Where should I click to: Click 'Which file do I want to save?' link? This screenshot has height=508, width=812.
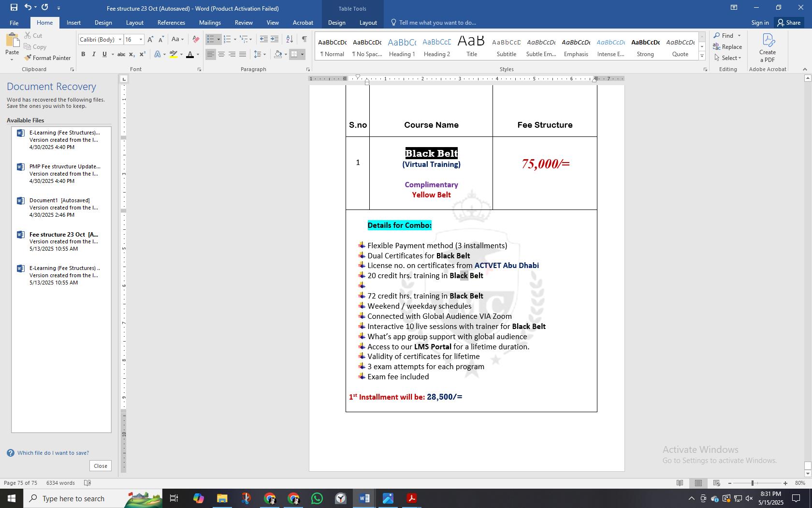[53, 453]
